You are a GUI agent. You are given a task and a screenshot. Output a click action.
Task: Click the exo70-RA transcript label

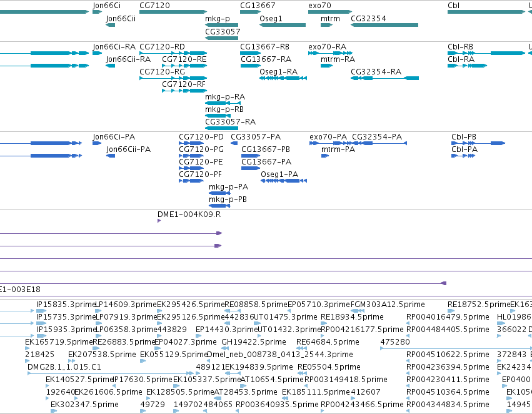[x=328, y=47]
